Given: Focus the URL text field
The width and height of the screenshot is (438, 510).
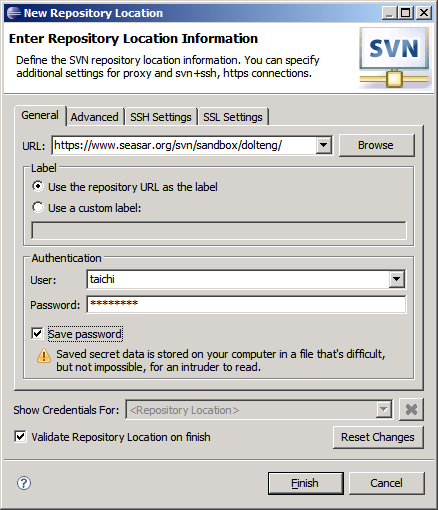Looking at the screenshot, I should pyautogui.click(x=184, y=145).
